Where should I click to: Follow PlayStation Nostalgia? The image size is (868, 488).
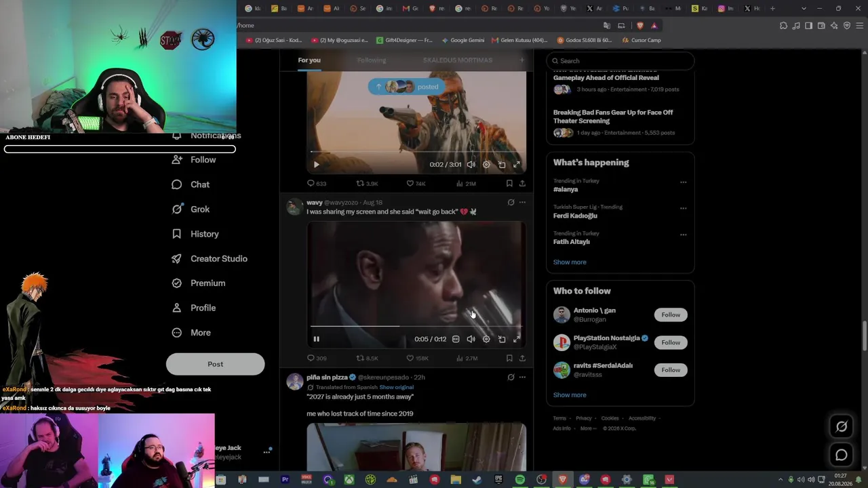671,342
